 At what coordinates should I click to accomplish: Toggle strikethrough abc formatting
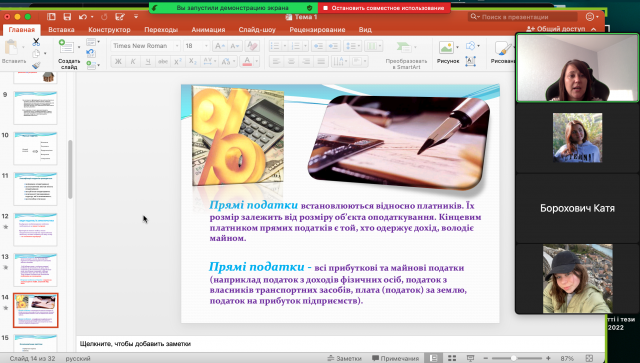163,62
